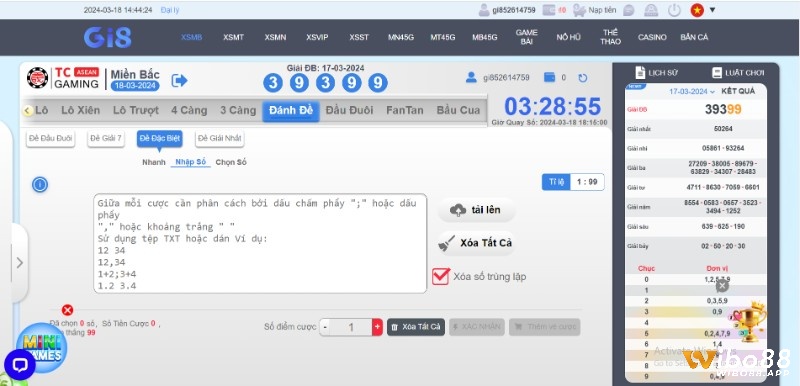Click the Thêm vé cược cart button
This screenshot has height=386, width=800.
click(x=544, y=327)
